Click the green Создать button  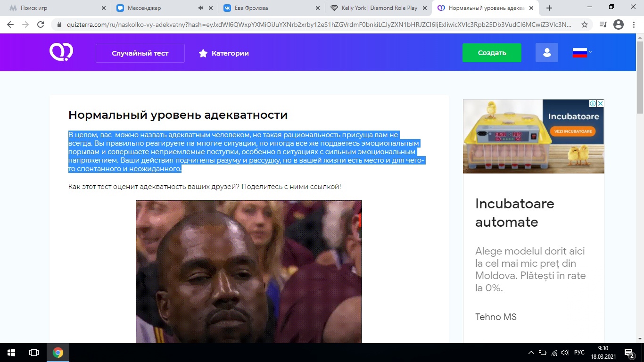point(492,53)
